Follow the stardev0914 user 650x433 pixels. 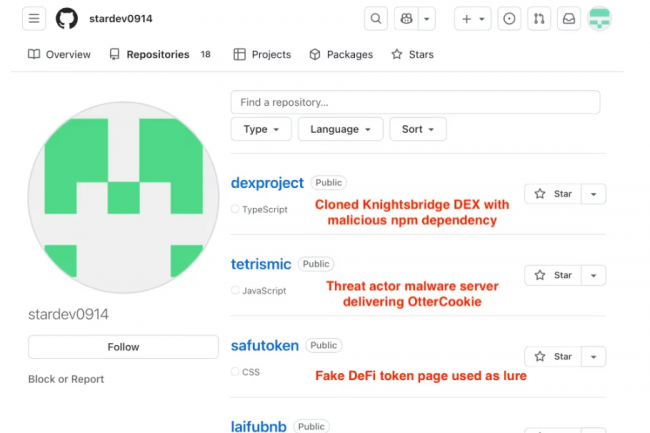pyautogui.click(x=123, y=347)
